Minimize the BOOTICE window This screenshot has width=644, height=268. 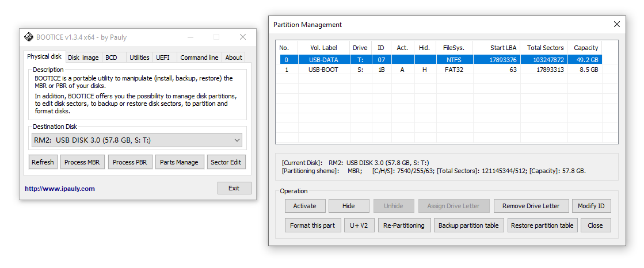click(x=190, y=37)
